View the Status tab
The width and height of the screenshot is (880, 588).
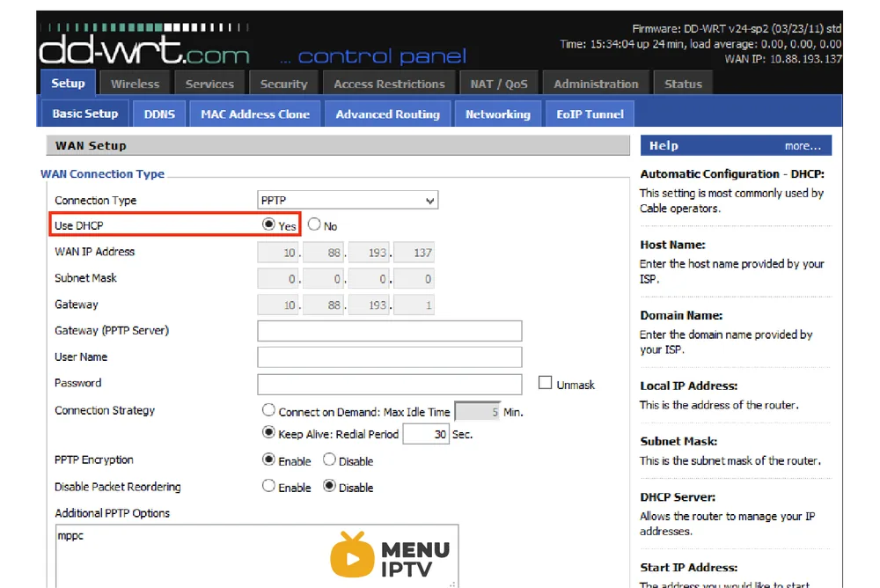coord(683,85)
